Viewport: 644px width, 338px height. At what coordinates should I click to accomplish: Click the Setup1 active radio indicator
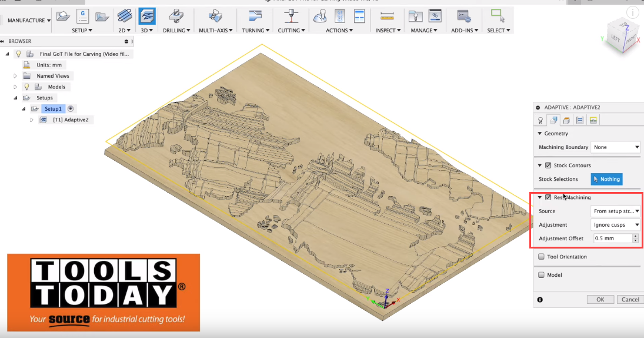pos(71,108)
